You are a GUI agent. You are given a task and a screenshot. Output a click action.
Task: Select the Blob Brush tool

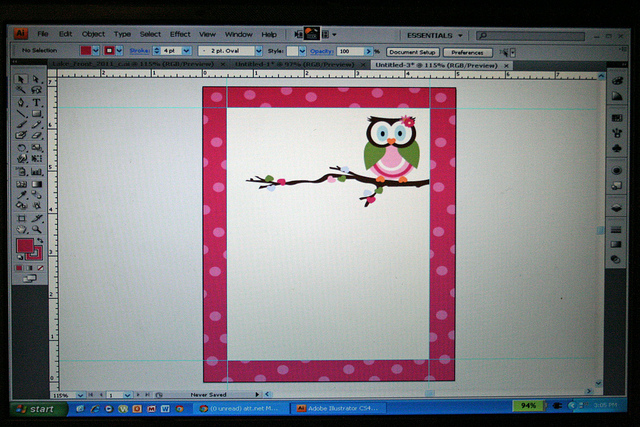pyautogui.click(x=21, y=136)
